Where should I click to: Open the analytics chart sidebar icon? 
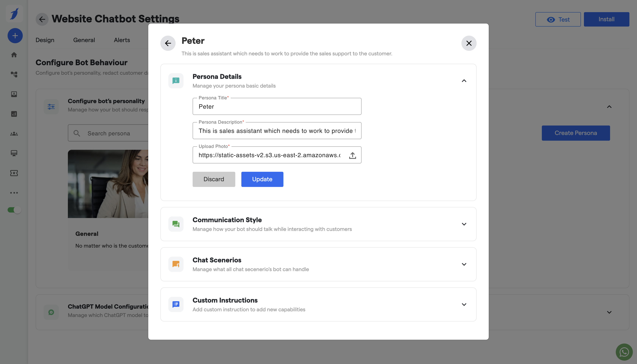[x=14, y=114]
